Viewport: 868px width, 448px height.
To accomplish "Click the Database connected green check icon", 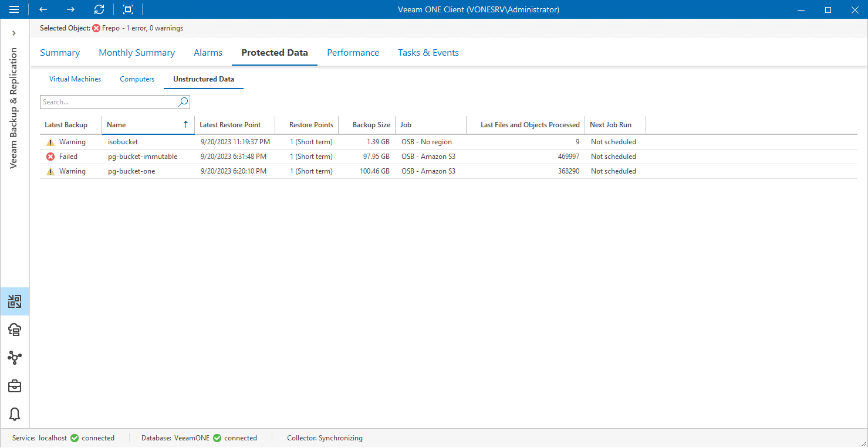I will click(x=217, y=438).
